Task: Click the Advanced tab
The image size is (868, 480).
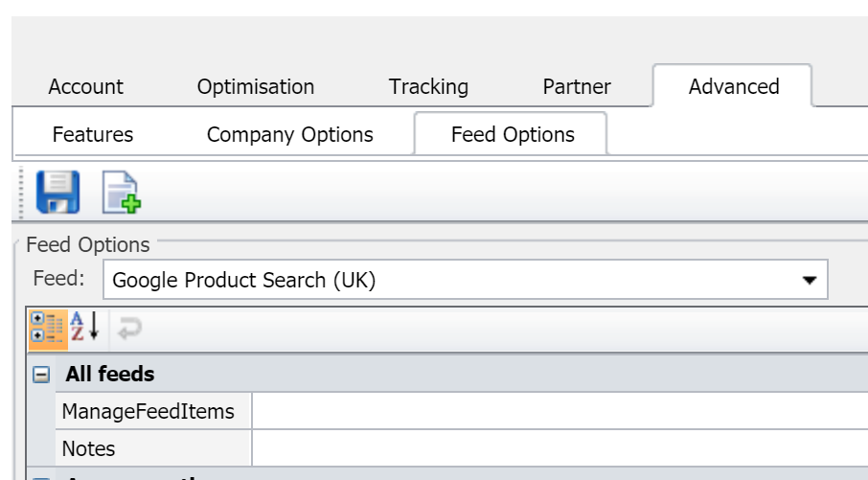Action: point(733,86)
